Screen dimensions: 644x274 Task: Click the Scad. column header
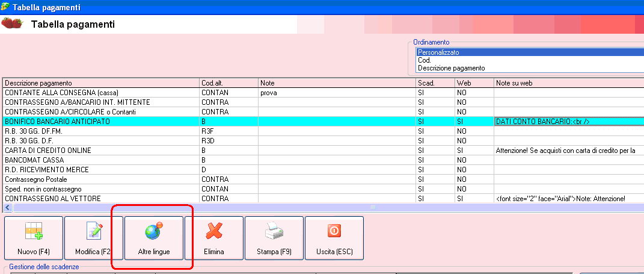click(435, 83)
